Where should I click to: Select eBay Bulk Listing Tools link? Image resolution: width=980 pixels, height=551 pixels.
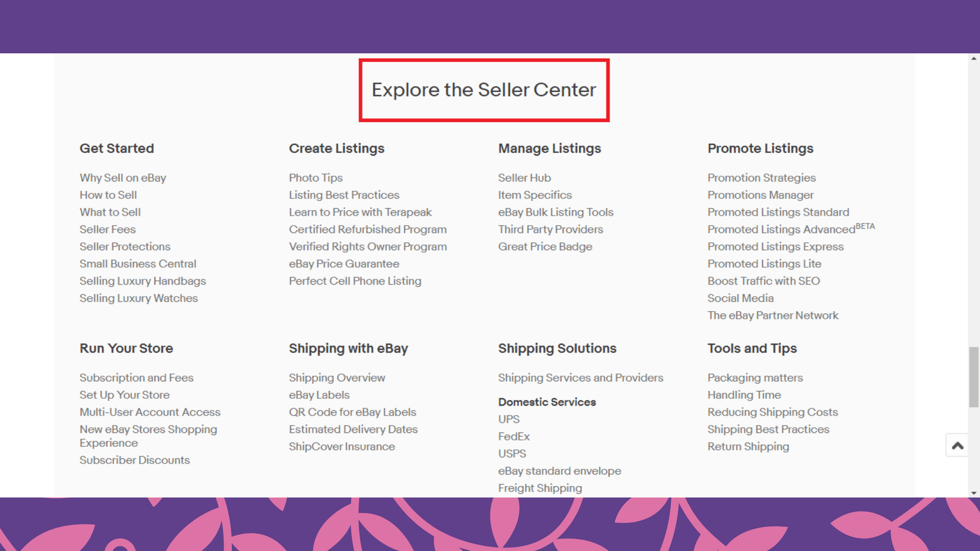[x=556, y=213]
